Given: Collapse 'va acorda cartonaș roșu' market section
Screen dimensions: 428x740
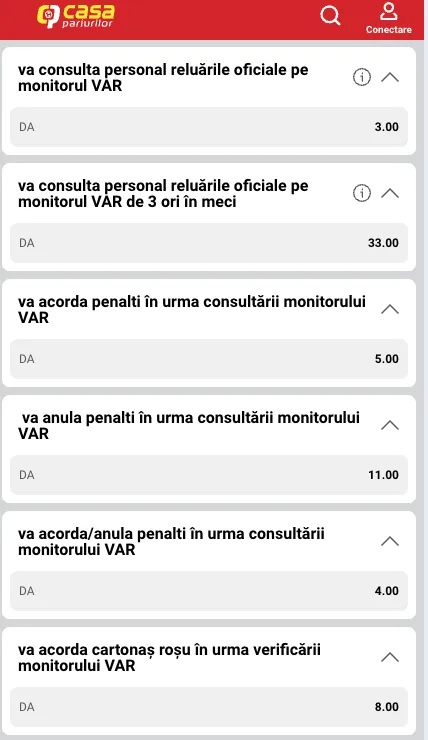Looking at the screenshot, I should (x=390, y=657).
